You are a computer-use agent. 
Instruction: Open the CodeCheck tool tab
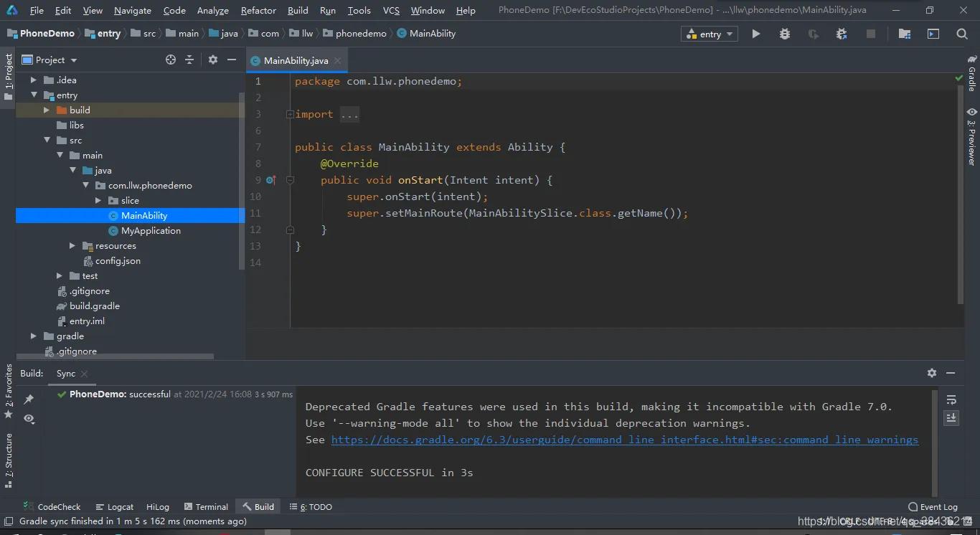pos(52,506)
